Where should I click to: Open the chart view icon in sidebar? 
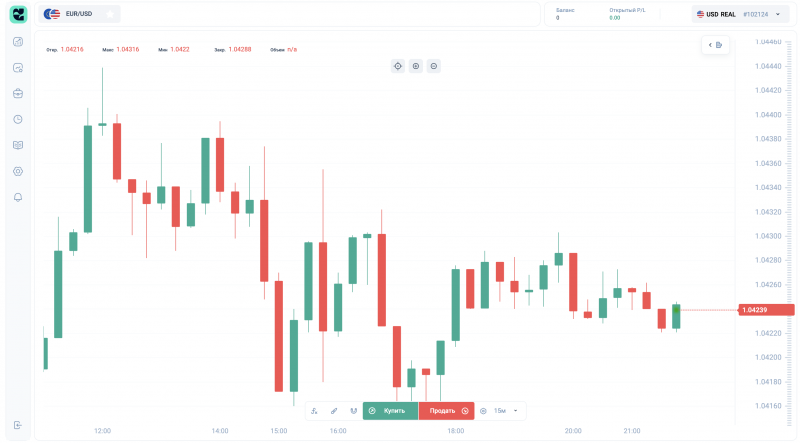tap(18, 42)
